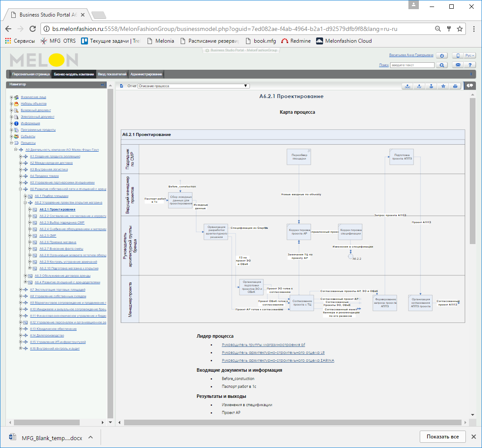Viewport: 482px width, 448px height.
Task: Expand the Физические лица tree node
Action: click(x=11, y=97)
